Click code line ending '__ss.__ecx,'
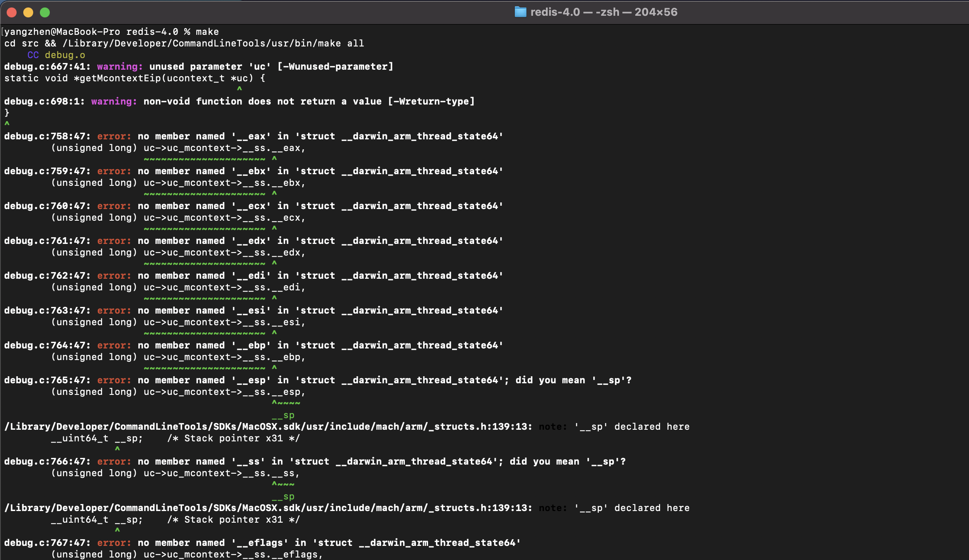Image resolution: width=969 pixels, height=560 pixels. click(178, 218)
